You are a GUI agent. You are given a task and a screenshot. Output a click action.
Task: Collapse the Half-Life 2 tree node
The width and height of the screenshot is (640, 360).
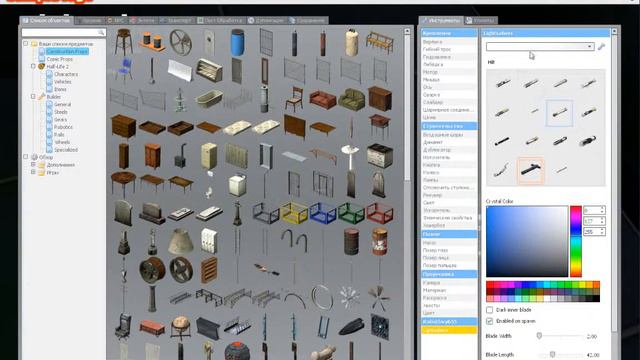[33, 66]
